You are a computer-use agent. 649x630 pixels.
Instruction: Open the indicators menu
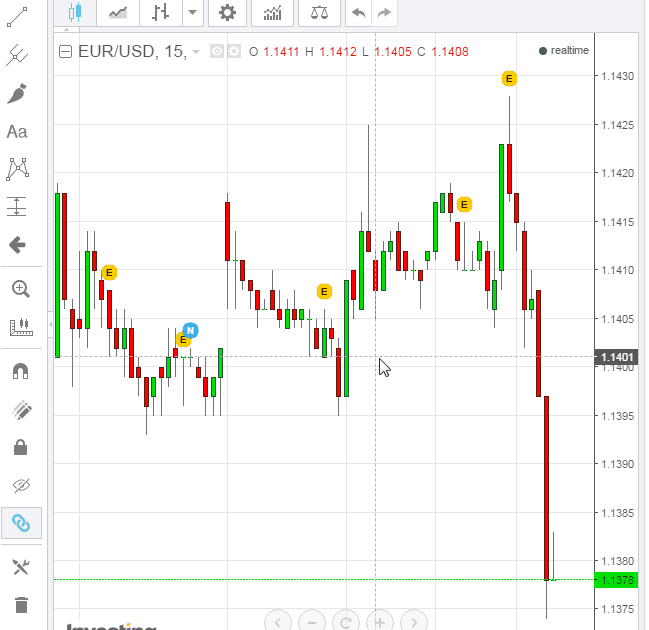[x=272, y=13]
